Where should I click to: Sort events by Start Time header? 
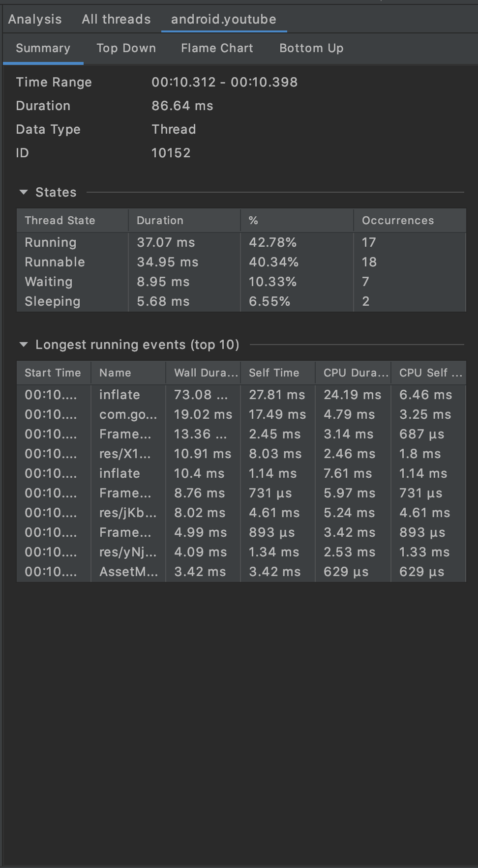coord(53,373)
